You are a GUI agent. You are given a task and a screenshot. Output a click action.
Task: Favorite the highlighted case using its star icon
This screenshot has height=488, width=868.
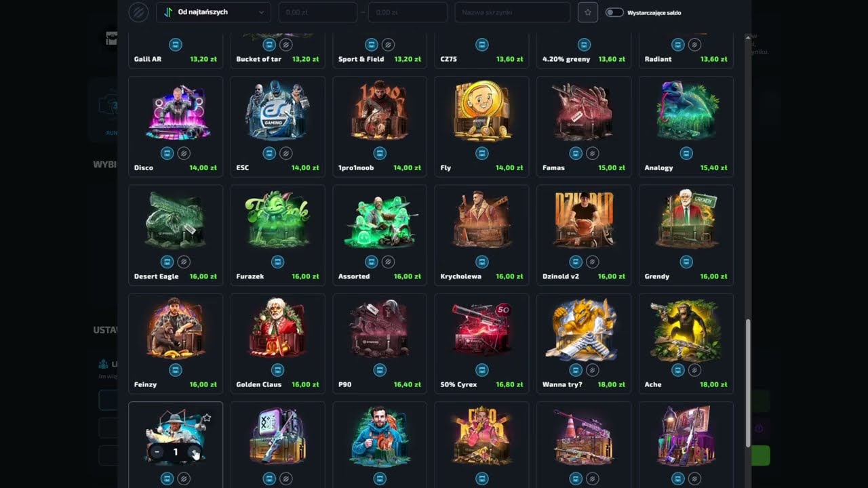click(x=207, y=418)
